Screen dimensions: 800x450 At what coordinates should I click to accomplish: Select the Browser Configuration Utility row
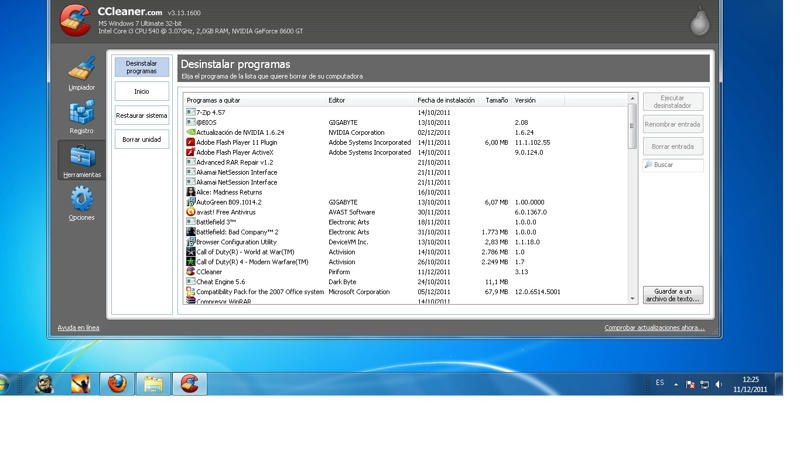tap(406, 242)
